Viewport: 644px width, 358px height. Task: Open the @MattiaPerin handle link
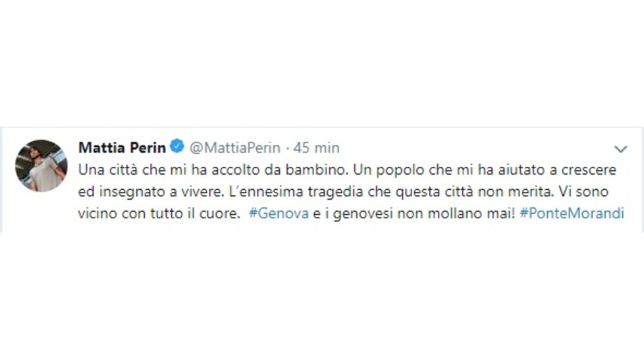(235, 148)
